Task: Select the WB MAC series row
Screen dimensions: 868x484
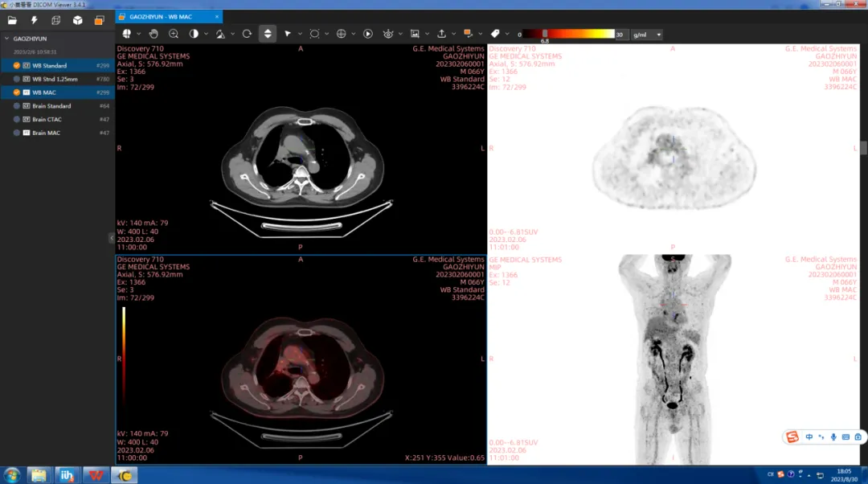Action: click(58, 92)
